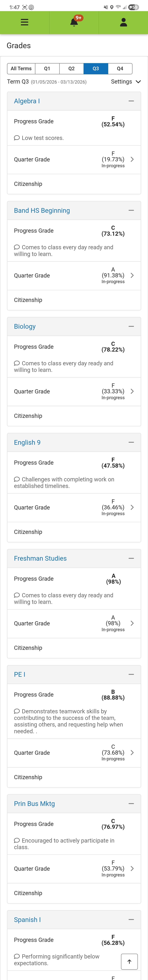148x980 pixels.
Task: Collapse the Algebra I section
Action: coord(131,101)
